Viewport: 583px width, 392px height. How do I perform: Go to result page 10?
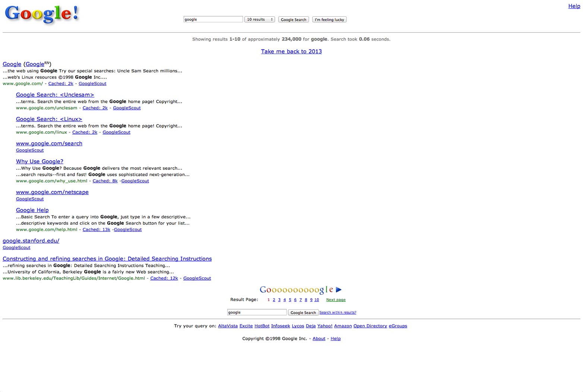[x=316, y=300]
